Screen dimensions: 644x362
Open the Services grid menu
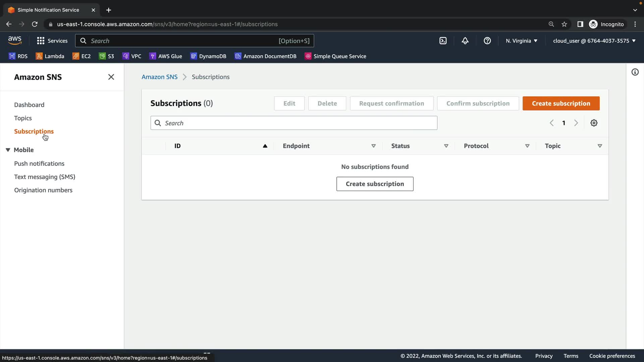point(52,41)
